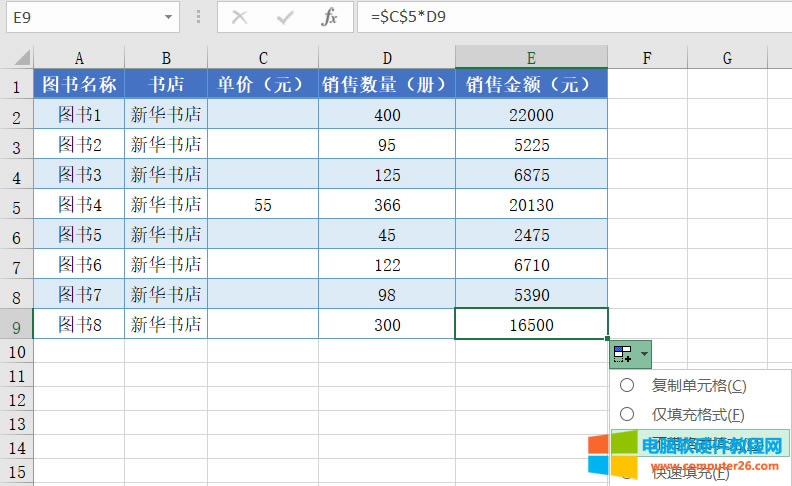Open the Auto Fill Options dropdown arrow
The height and width of the screenshot is (486, 792).
click(x=644, y=355)
